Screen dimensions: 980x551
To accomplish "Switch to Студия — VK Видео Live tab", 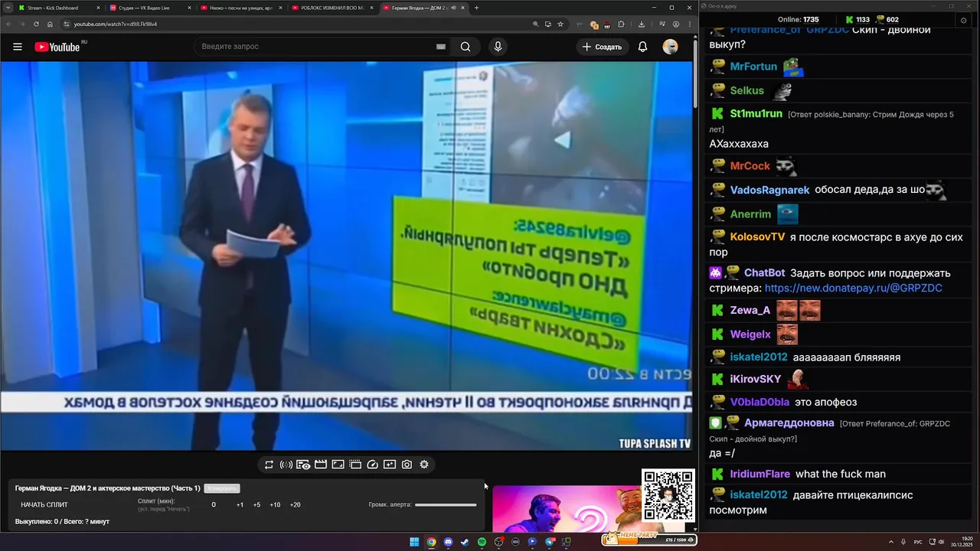I will (x=149, y=8).
